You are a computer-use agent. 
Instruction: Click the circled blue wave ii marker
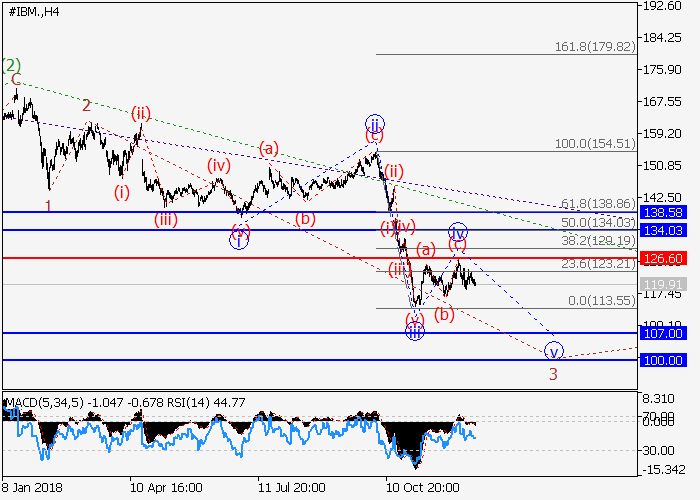374,125
